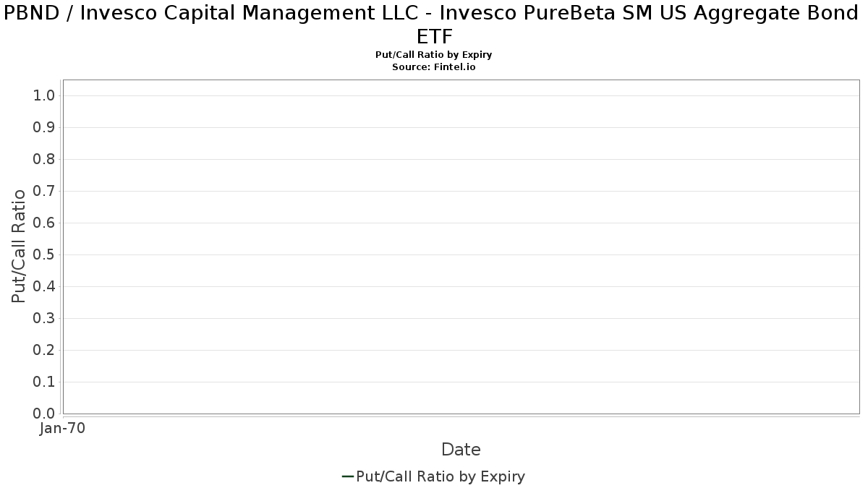Select the Put/Call Ratio by Expiry legend label

pyautogui.click(x=441, y=476)
